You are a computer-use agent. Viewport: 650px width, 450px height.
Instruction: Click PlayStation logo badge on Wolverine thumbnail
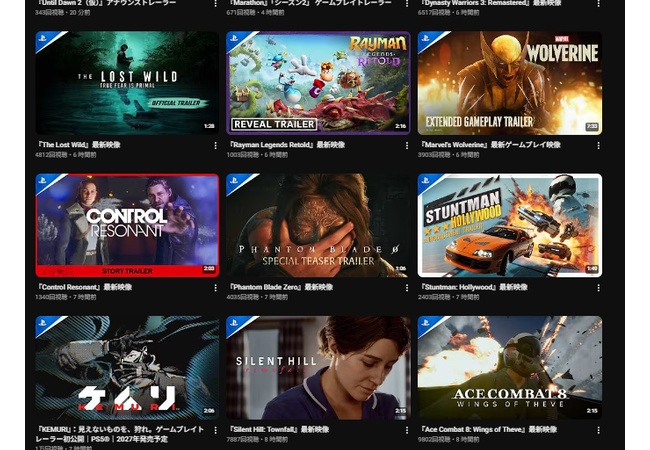[425, 38]
